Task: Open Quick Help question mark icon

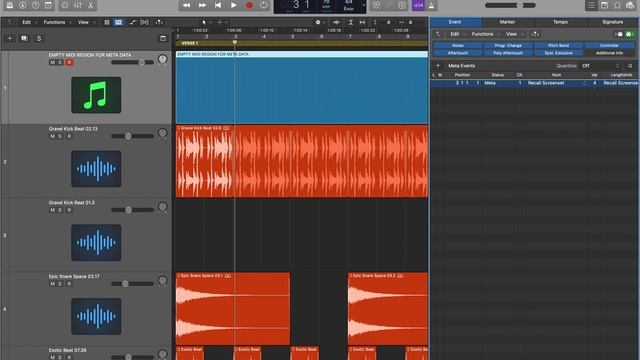Action: tap(36, 5)
